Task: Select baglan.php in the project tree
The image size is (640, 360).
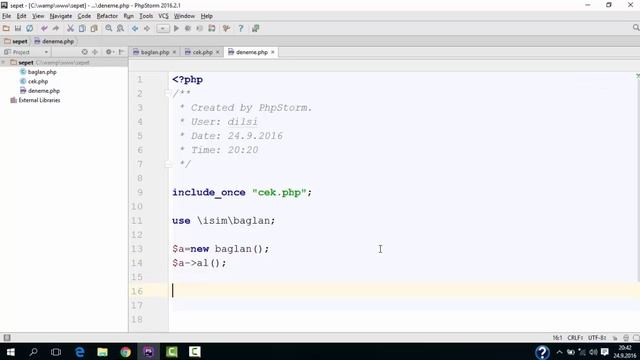Action: 42,72
